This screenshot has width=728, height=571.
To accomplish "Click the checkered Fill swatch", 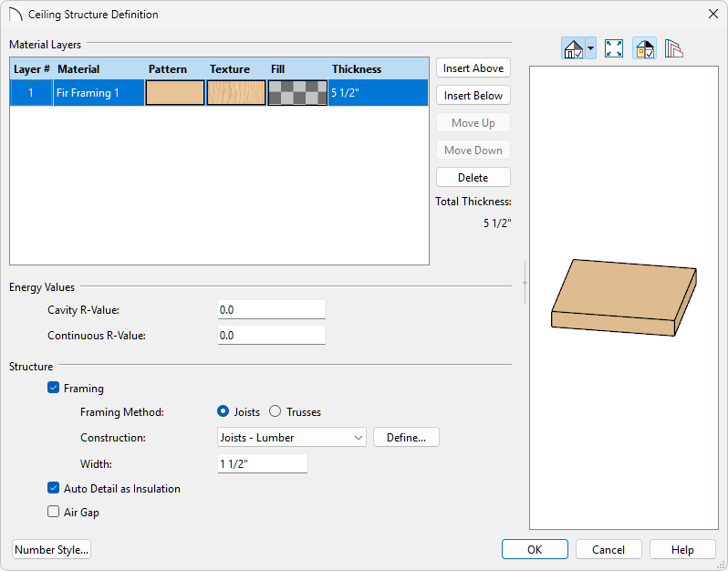I will (x=297, y=93).
